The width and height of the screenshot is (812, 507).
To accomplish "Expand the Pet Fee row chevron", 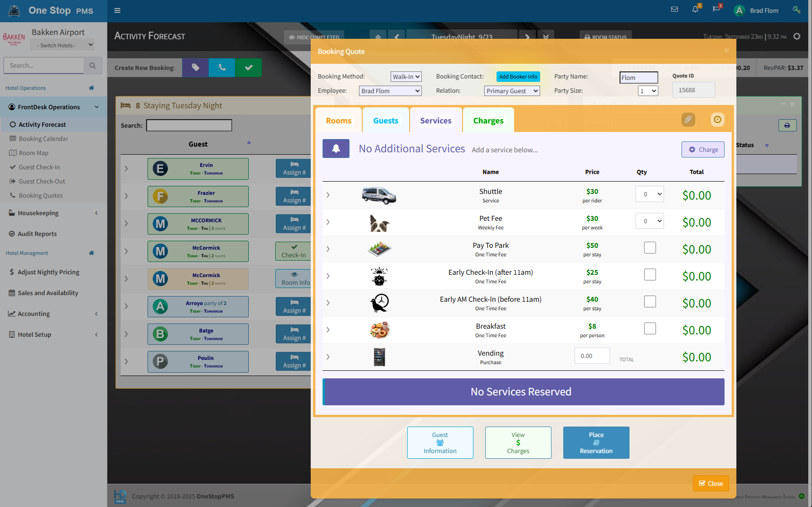I will pyautogui.click(x=328, y=222).
